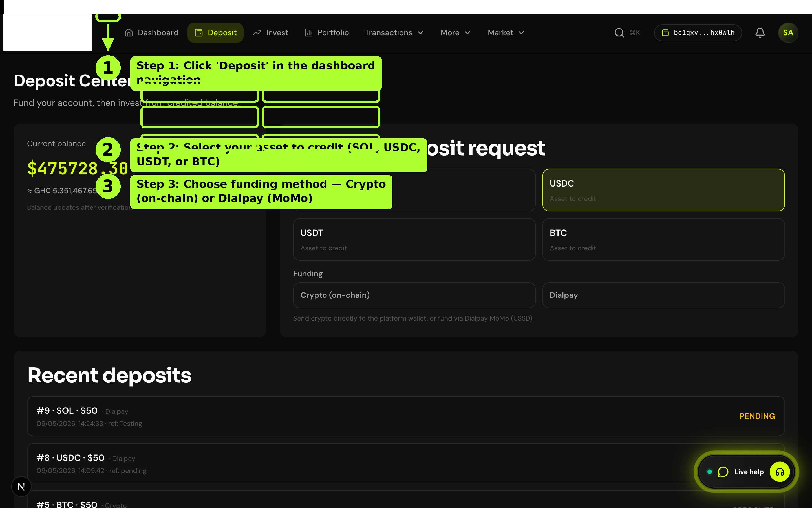812x508 pixels.
Task: Click the Live help label
Action: pyautogui.click(x=749, y=472)
